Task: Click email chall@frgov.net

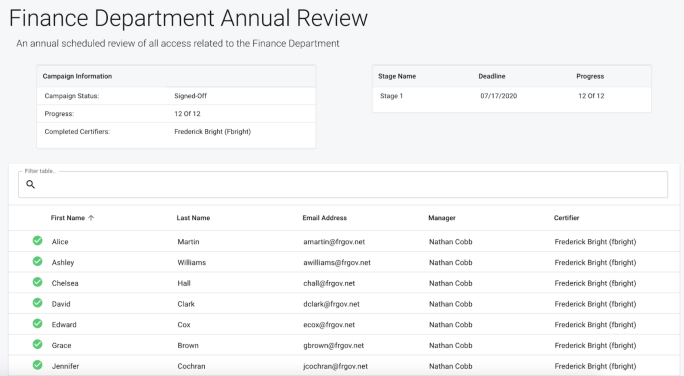Action: tap(329, 283)
